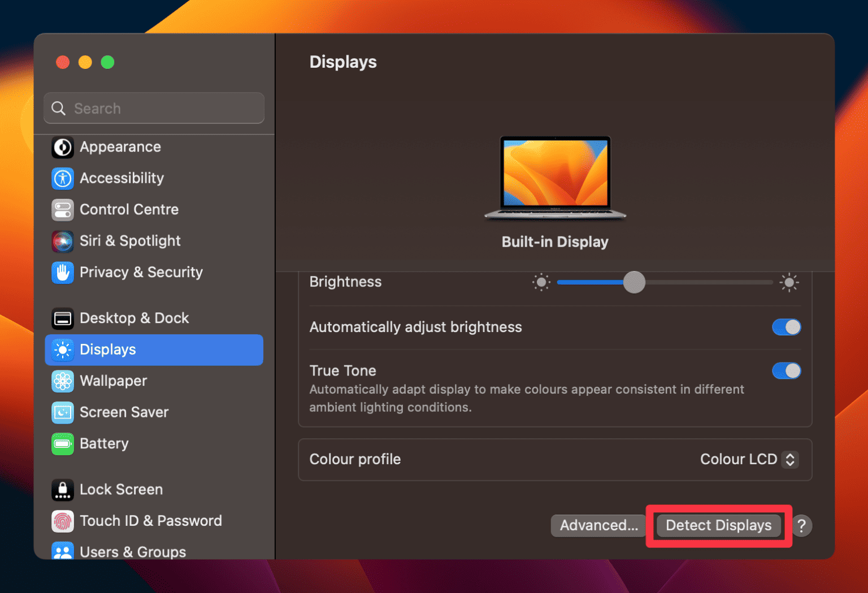Viewport: 868px width, 593px height.
Task: Click the Privacy & Security hand icon
Action: point(62,273)
